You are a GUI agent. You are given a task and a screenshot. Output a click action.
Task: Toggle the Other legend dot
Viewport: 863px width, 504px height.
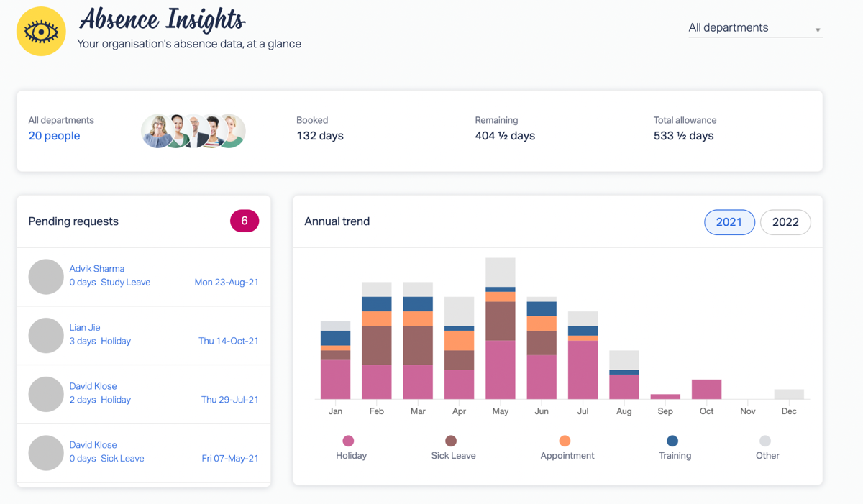[765, 441]
